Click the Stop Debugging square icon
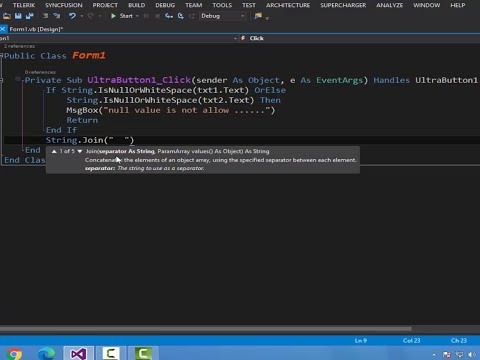The image size is (480, 360). click(157, 16)
